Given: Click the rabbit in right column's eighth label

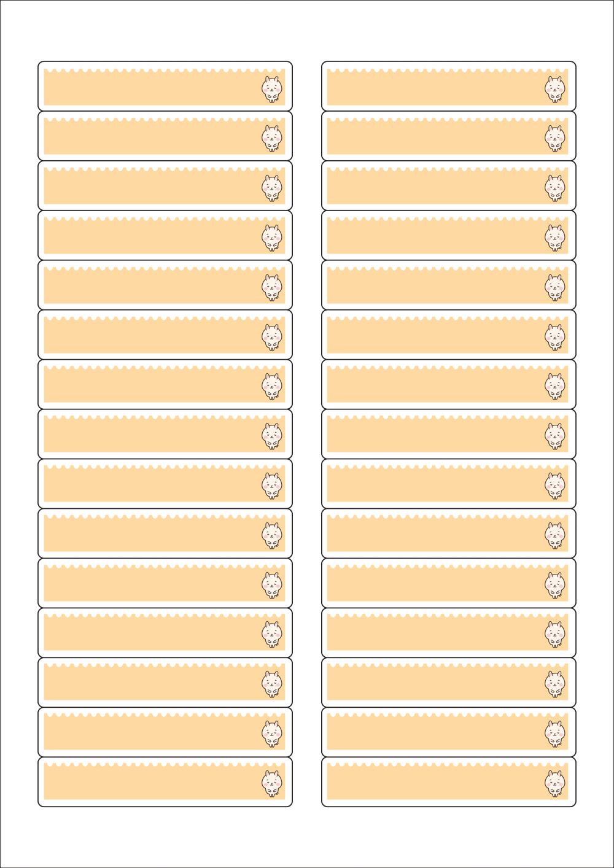Looking at the screenshot, I should click(554, 436).
